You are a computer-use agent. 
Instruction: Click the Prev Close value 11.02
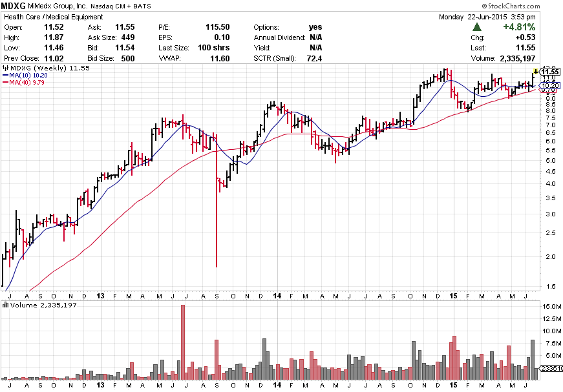pos(54,58)
